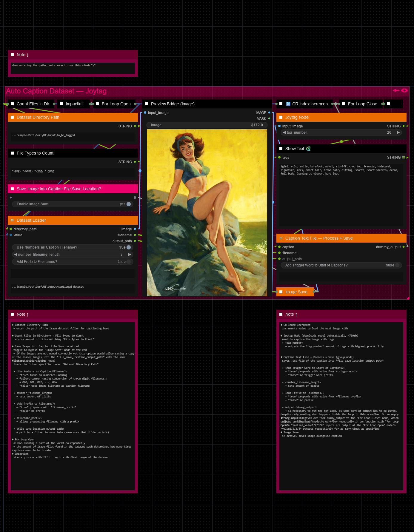Click the IMAGE output port on Preview Bridge
The height and width of the screenshot is (532, 414).
pyautogui.click(x=269, y=112)
